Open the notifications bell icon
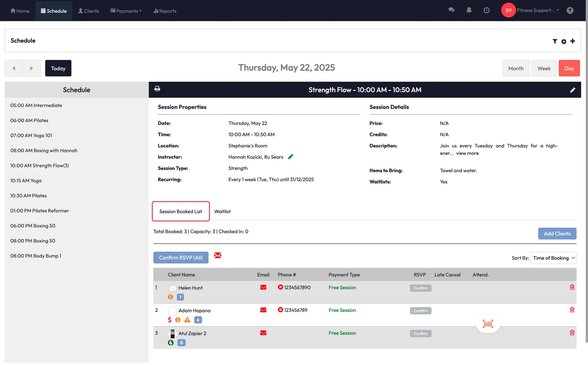The width and height of the screenshot is (588, 365). [x=469, y=10]
